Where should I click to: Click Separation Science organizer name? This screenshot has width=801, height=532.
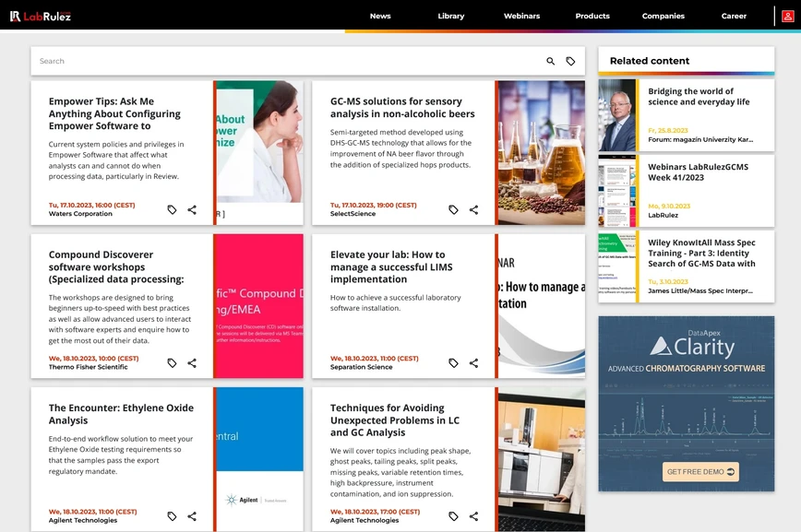(361, 367)
